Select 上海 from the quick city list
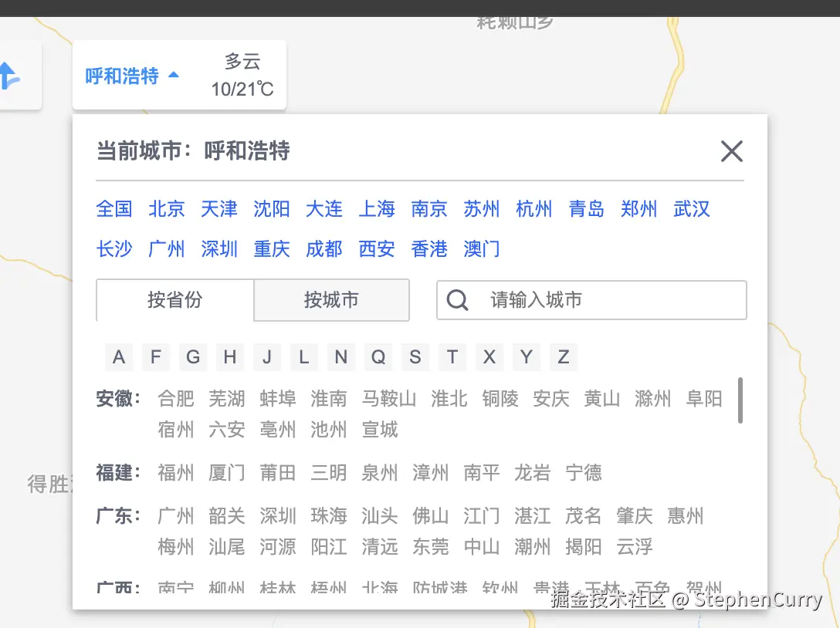Image resolution: width=840 pixels, height=628 pixels. tap(377, 208)
